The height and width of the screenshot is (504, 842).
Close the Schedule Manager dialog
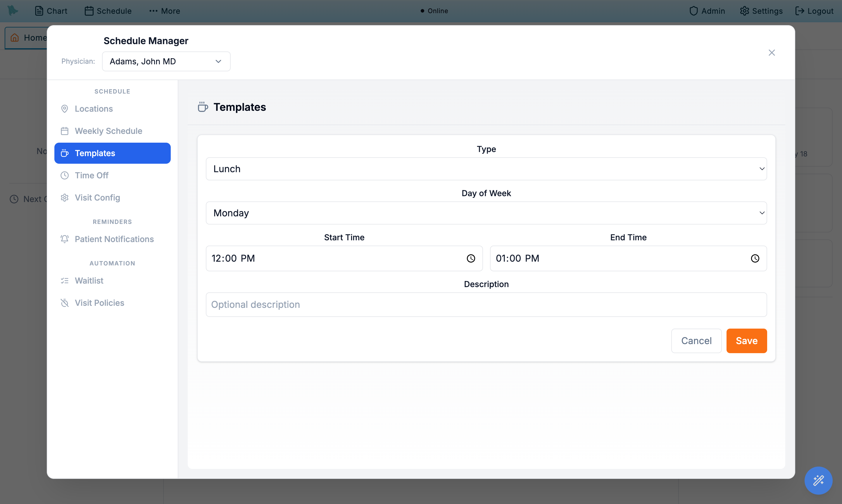coord(772,53)
